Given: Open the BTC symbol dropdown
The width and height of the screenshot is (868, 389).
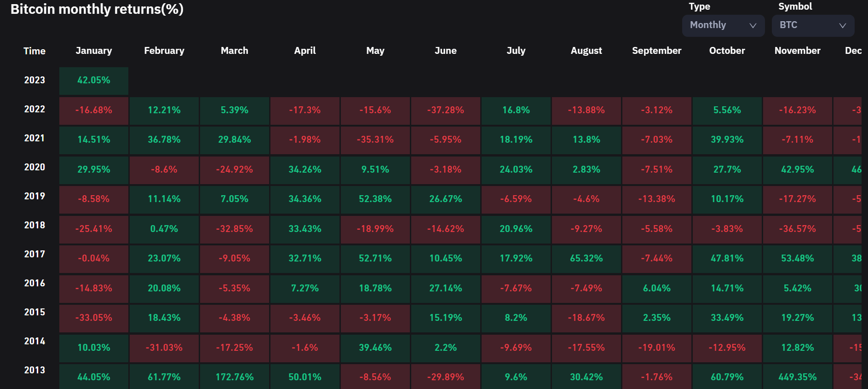Looking at the screenshot, I should 812,25.
